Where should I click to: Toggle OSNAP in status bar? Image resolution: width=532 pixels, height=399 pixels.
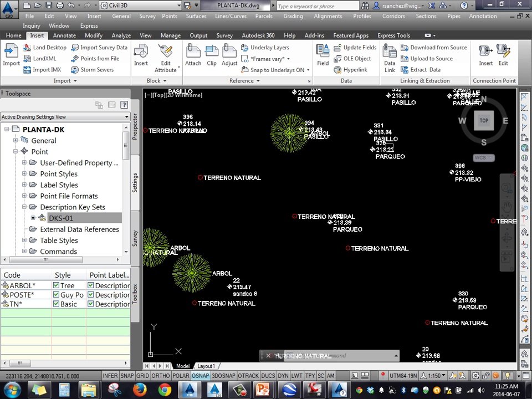[x=200, y=376]
